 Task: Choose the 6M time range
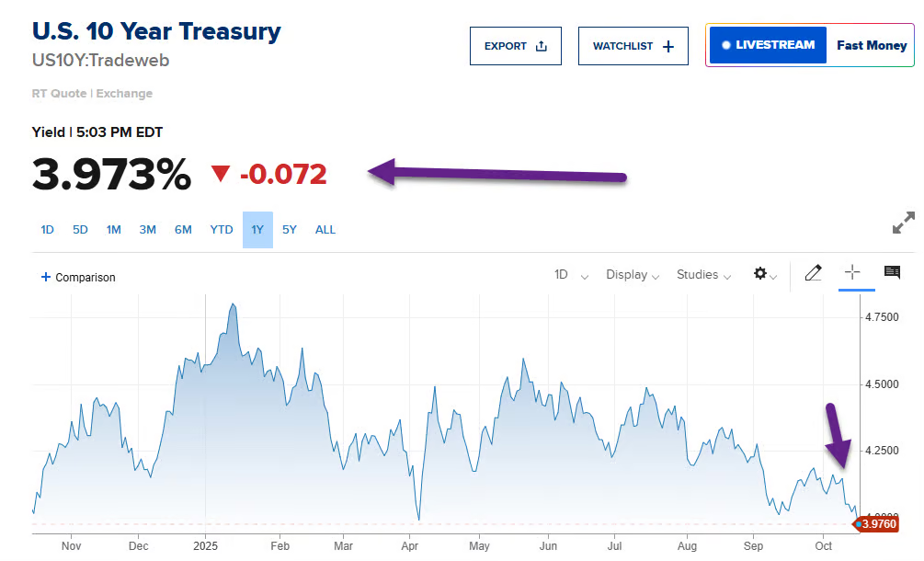coord(183,230)
